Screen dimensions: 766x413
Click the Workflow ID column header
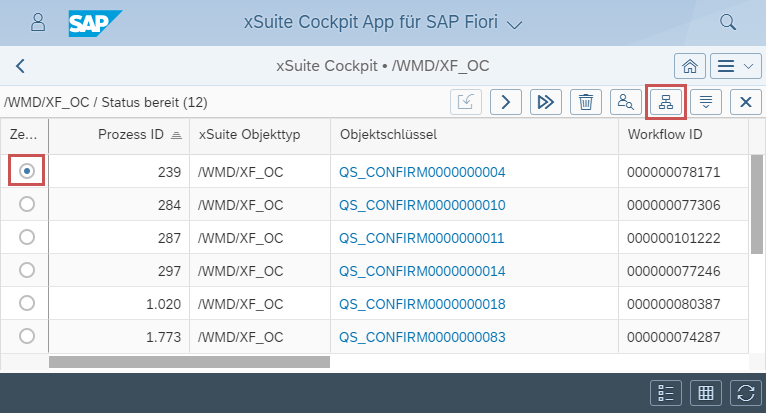[683, 135]
